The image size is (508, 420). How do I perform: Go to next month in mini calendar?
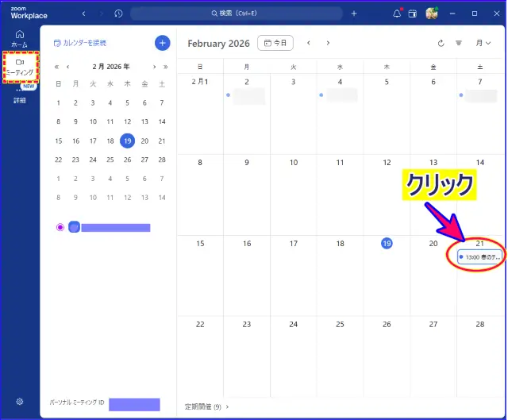[155, 67]
